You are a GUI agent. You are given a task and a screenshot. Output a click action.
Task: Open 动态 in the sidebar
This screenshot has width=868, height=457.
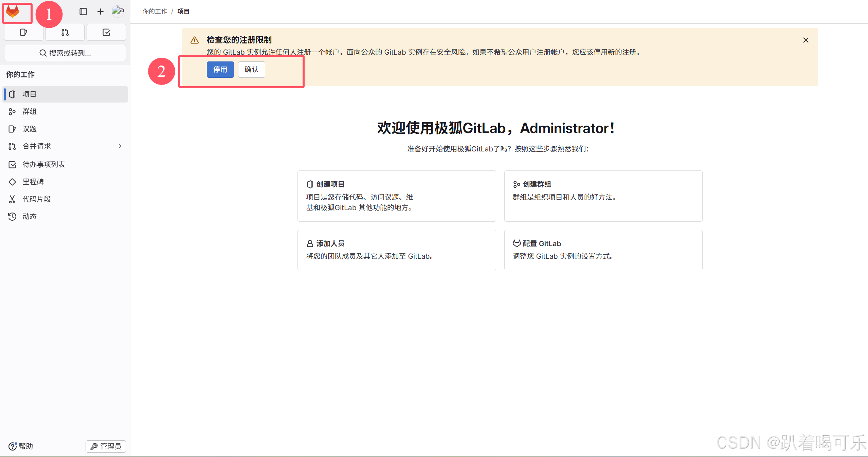(65, 216)
